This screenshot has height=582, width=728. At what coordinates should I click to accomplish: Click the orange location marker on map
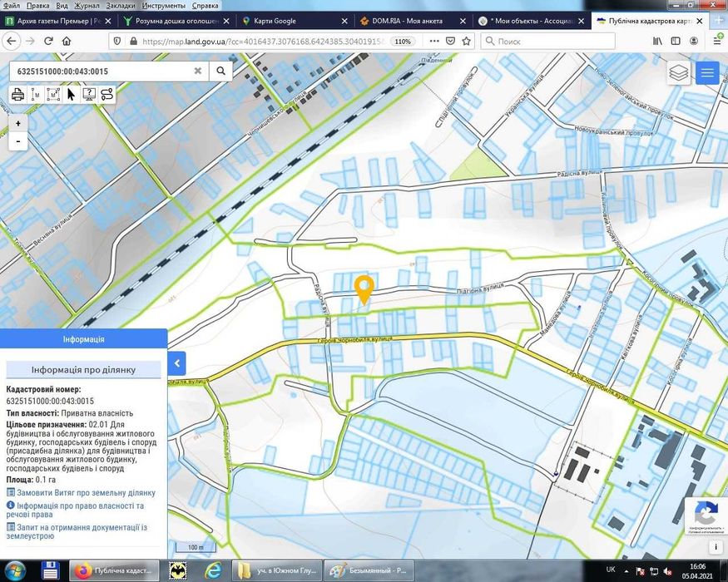click(364, 290)
